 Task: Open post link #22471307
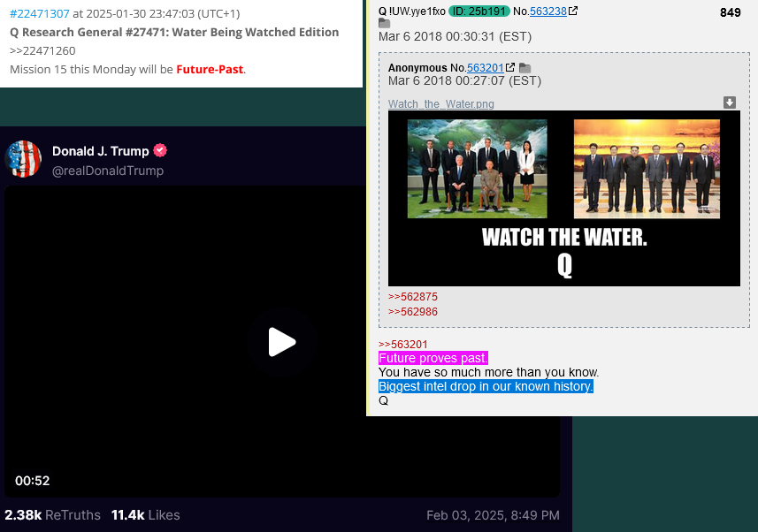40,13
